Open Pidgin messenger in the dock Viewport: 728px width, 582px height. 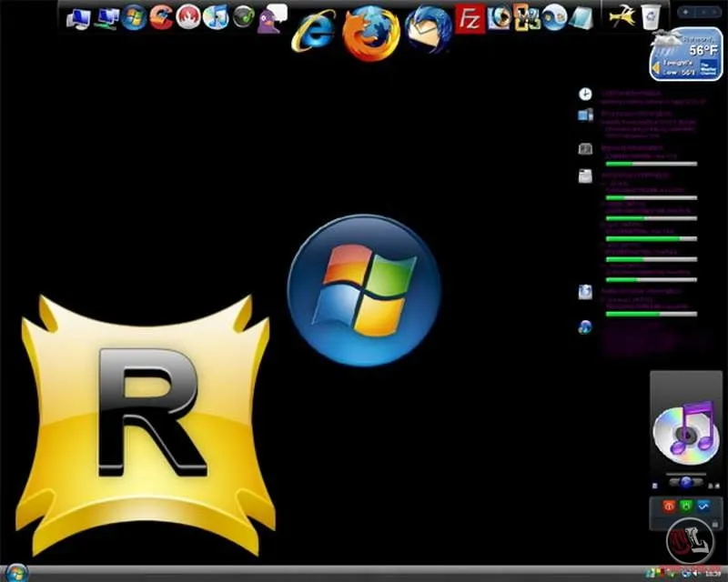point(272,19)
